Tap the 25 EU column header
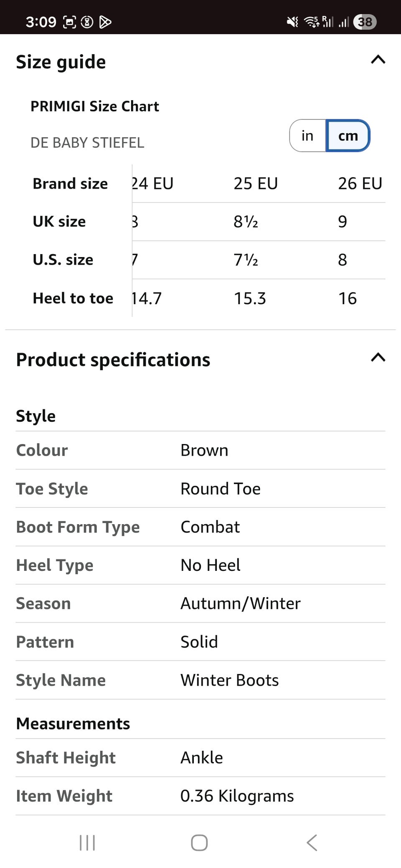 256,184
